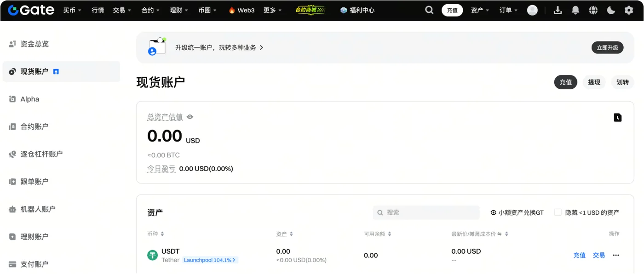Viewport: 644px width, 274px height.
Task: Toggle total asset visibility eye icon
Action: click(x=190, y=117)
